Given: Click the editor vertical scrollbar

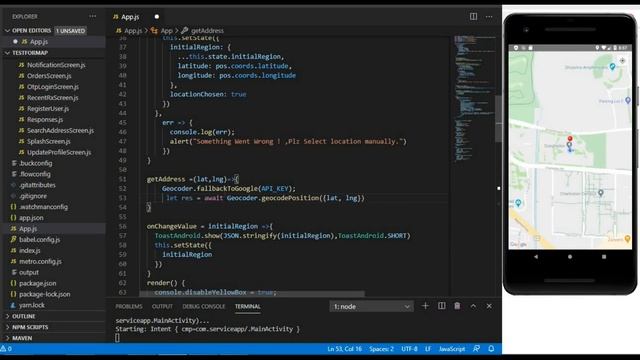Looking at the screenshot, I should tap(498, 118).
